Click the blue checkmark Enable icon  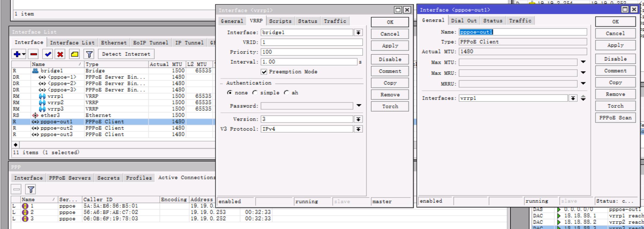click(48, 54)
